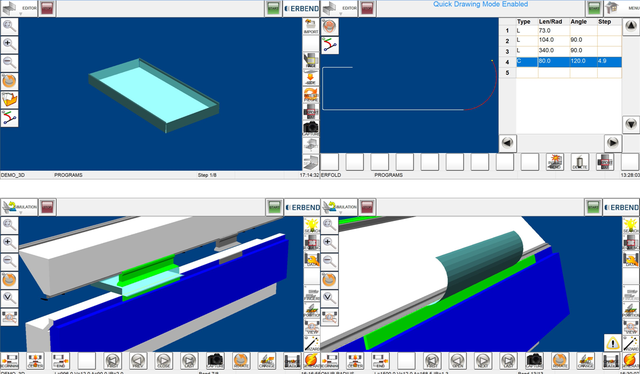Click the left arrow button under the profile table

point(507,143)
